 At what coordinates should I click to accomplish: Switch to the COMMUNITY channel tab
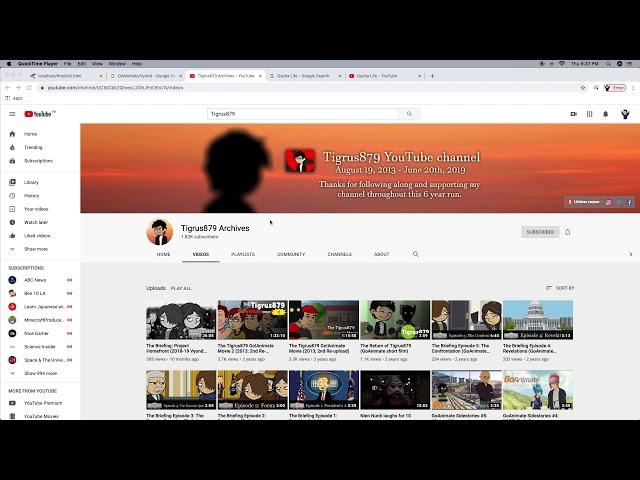tap(291, 254)
